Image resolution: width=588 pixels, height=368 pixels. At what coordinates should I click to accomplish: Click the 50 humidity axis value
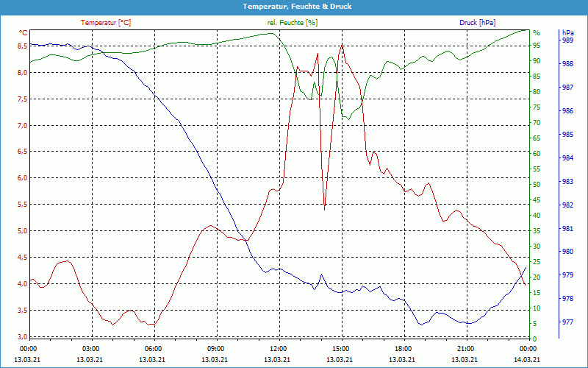pos(537,185)
